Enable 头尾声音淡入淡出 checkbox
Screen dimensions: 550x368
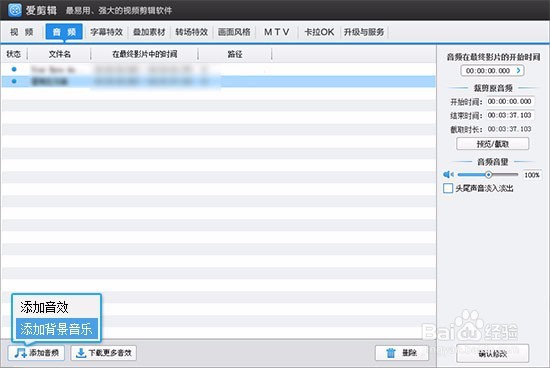[448, 188]
